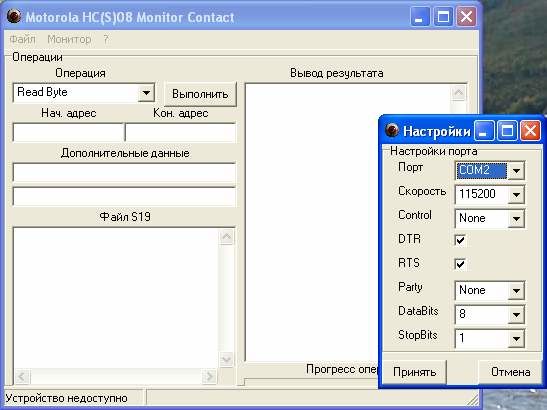This screenshot has height=410, width=547.
Task: Open the Порт COM2 dropdown
Action: coord(516,171)
